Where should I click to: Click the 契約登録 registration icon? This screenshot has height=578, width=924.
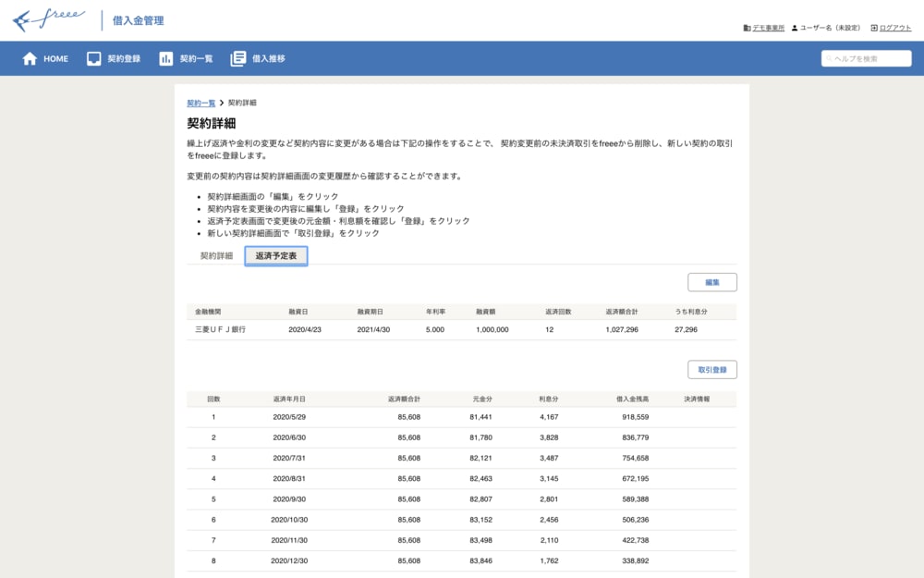[x=93, y=57]
